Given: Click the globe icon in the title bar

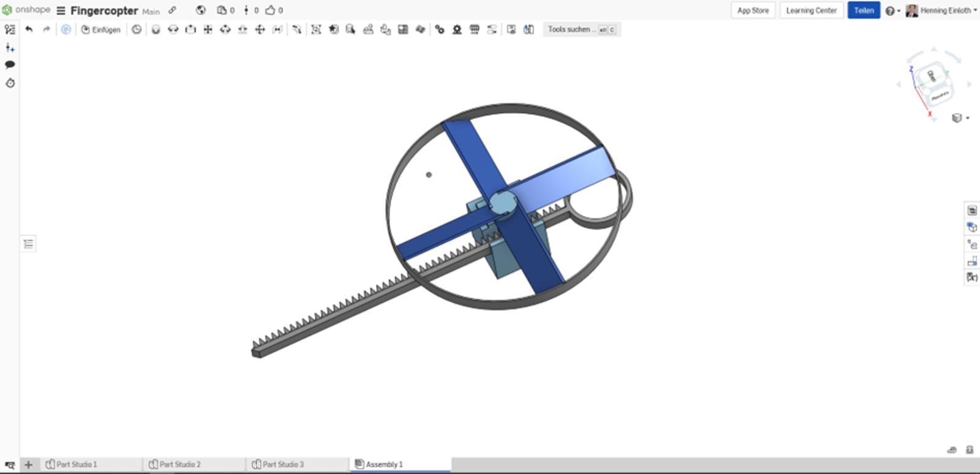Looking at the screenshot, I should tap(200, 10).
